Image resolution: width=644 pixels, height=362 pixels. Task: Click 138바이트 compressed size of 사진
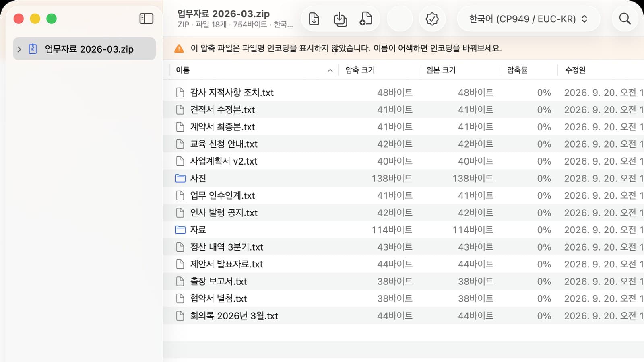[392, 178]
